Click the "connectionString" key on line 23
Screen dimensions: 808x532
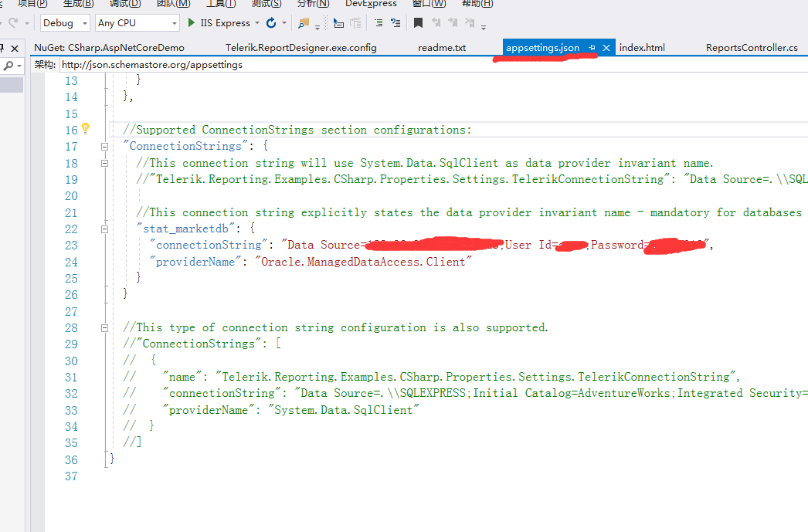click(x=209, y=245)
